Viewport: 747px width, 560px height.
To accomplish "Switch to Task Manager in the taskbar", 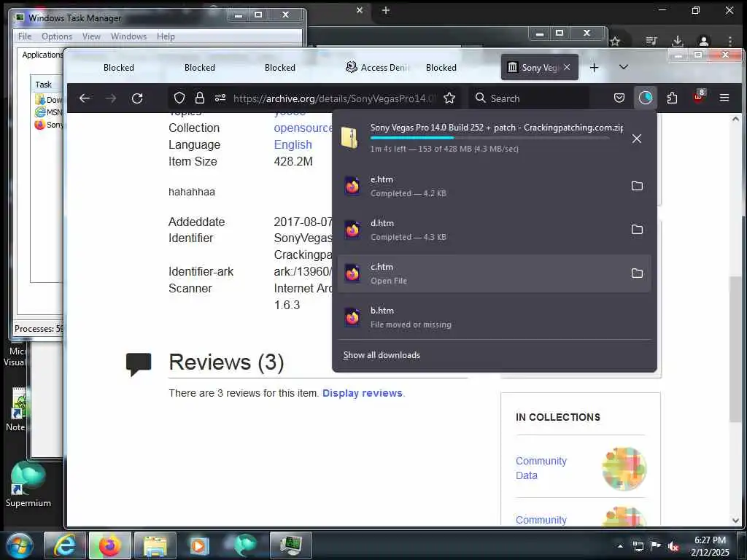I will 290,545.
